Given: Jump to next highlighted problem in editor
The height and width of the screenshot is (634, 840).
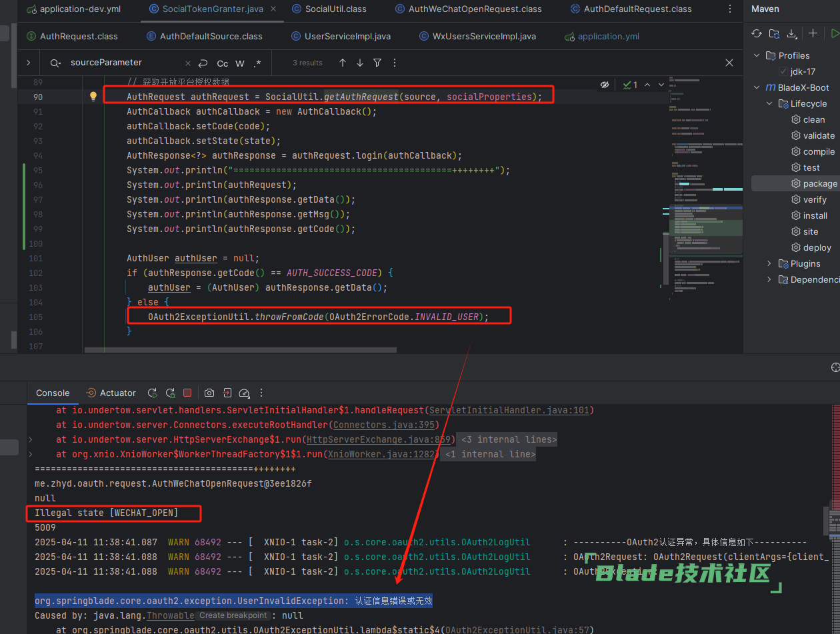Looking at the screenshot, I should click(661, 85).
